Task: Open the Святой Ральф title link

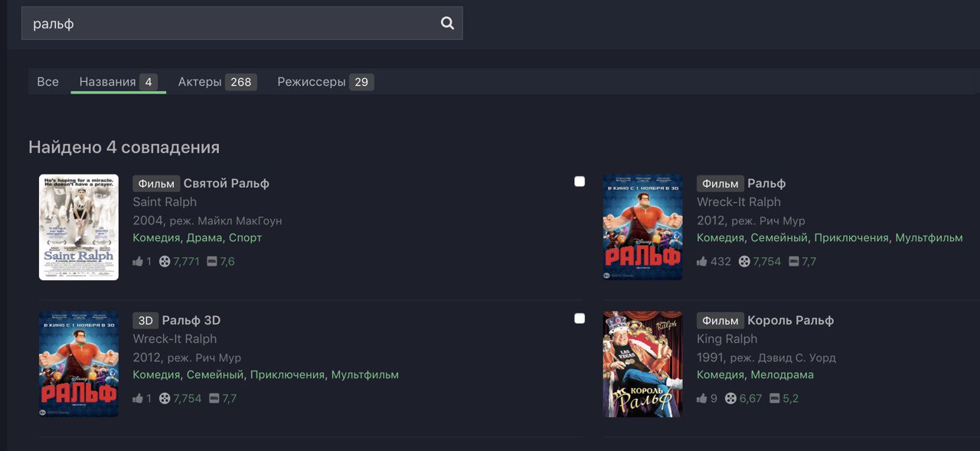Action: coord(227,183)
